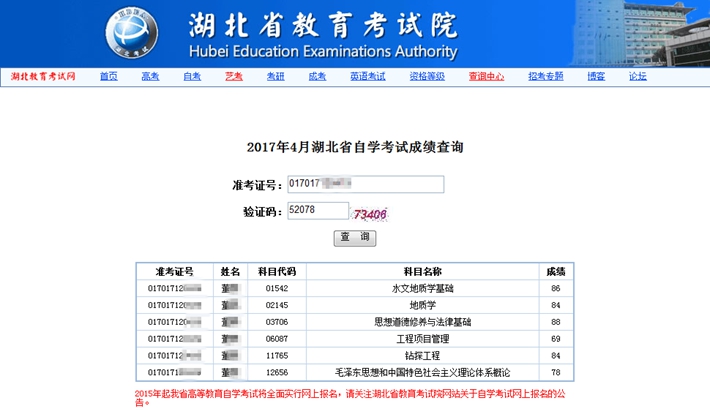This screenshot has height=410, width=710.
Task: Focus the 验证码 text field
Action: click(x=316, y=211)
